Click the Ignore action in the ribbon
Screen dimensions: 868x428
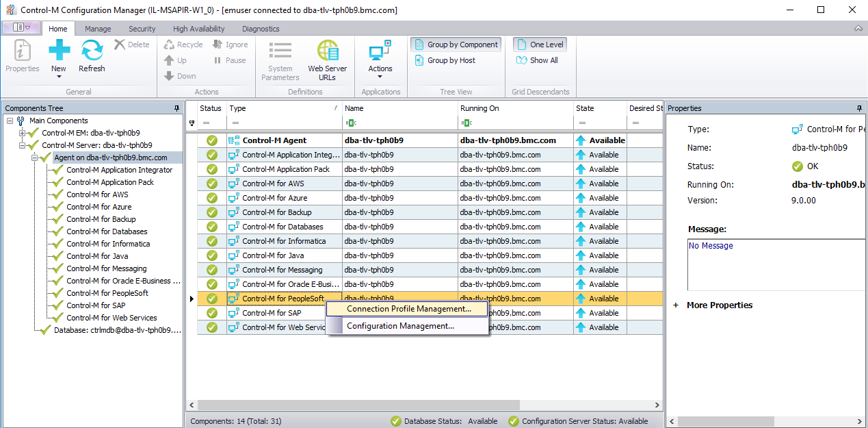pos(230,45)
